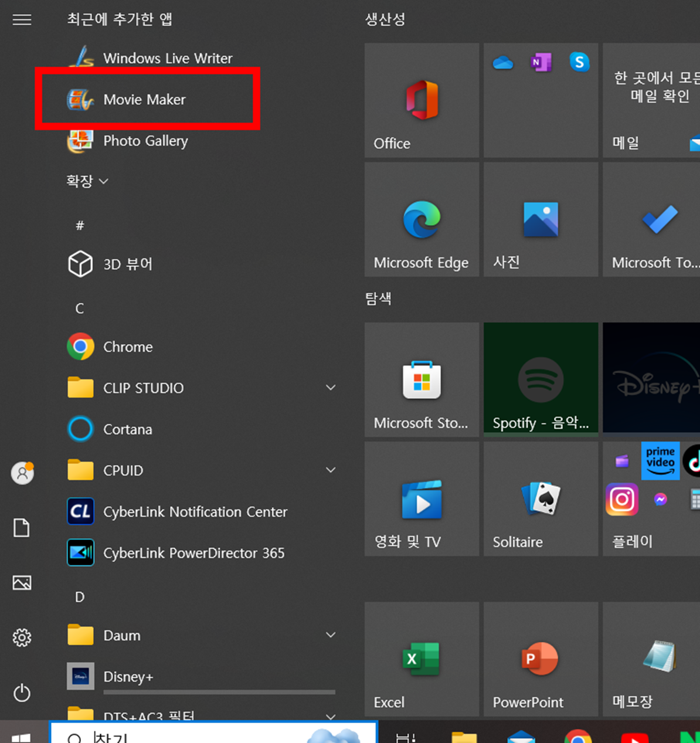Open the Microsoft To Do tile
This screenshot has width=700, height=743.
(651, 219)
